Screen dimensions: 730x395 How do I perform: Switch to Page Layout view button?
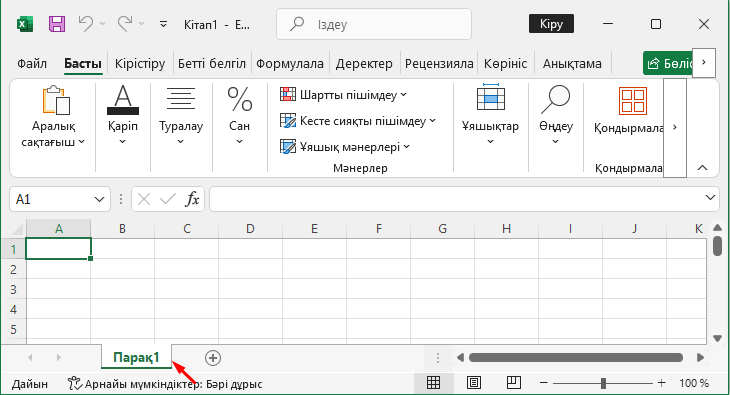[x=474, y=383]
